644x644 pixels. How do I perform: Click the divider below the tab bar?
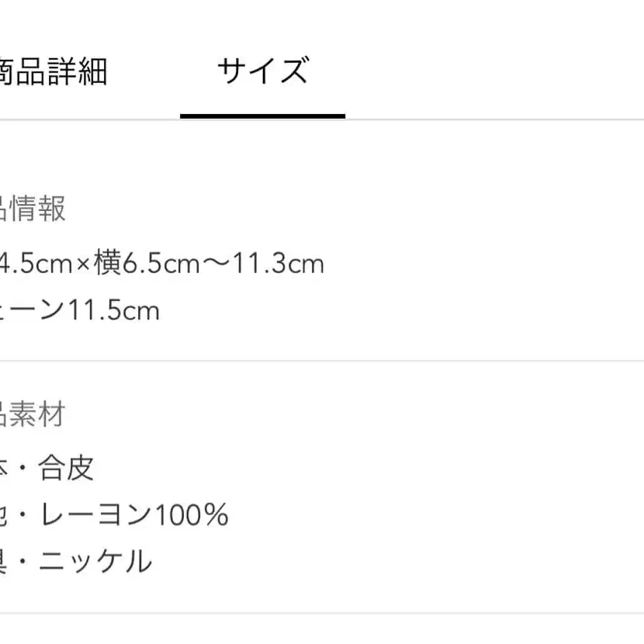466,118
